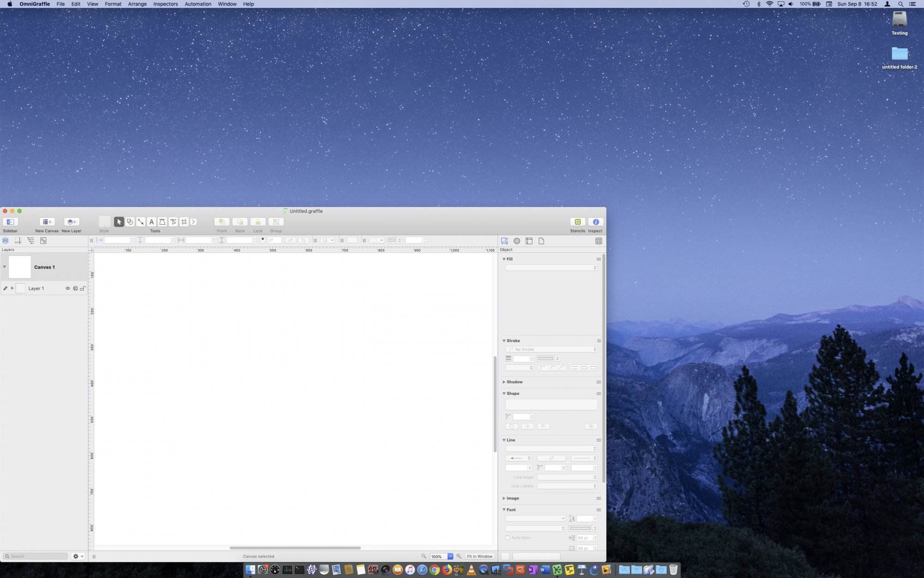Image resolution: width=924 pixels, height=578 pixels.
Task: Open the Stencils panel
Action: click(577, 222)
